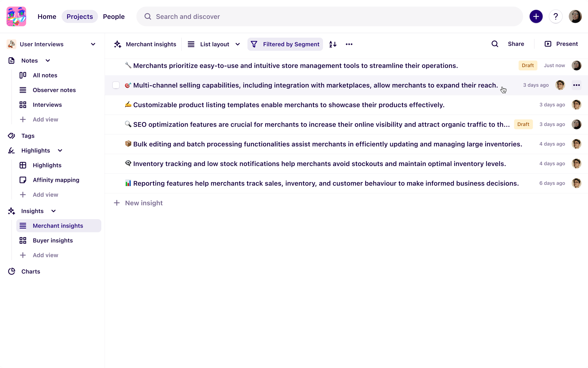Open the Home navigation item
This screenshot has height=368, width=588.
coord(47,16)
